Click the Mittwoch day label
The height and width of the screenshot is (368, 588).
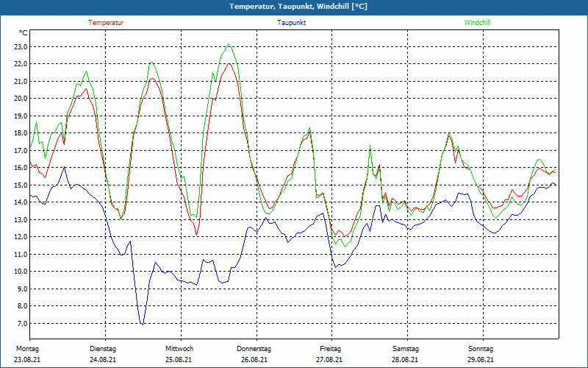(x=179, y=349)
